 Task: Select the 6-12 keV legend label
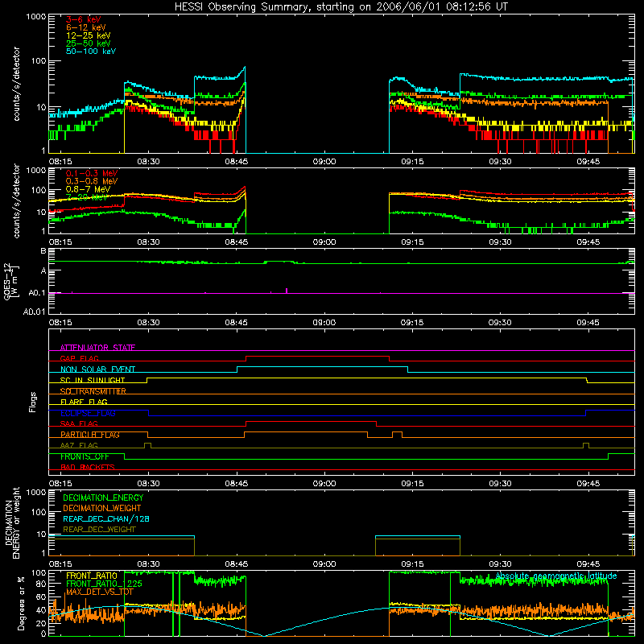(x=86, y=27)
